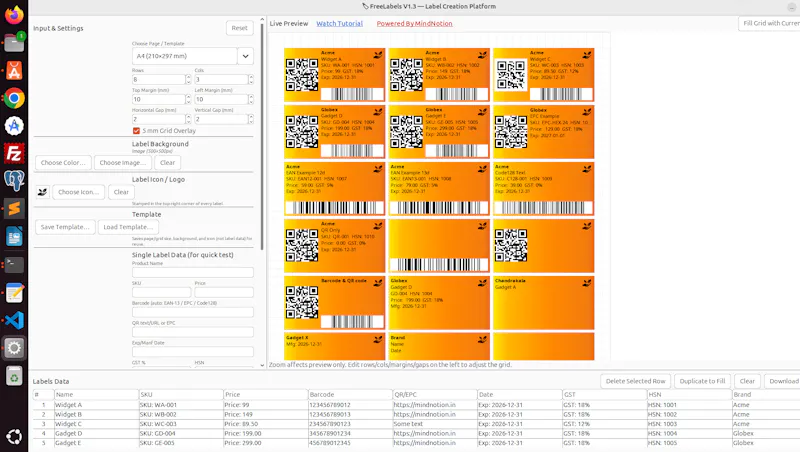This screenshot has height=452, width=800.
Task: Increase the Rows stepper value
Action: [188, 77]
